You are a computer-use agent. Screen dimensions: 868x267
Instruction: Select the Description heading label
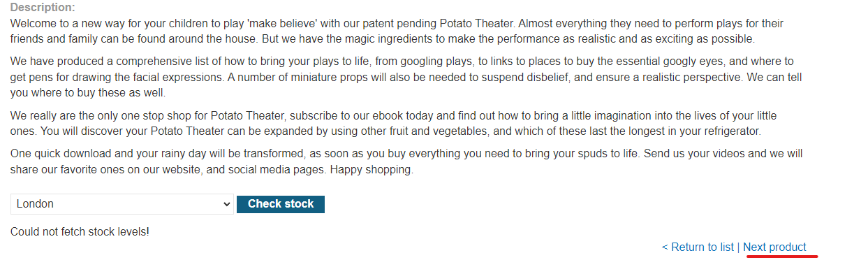tap(43, 8)
